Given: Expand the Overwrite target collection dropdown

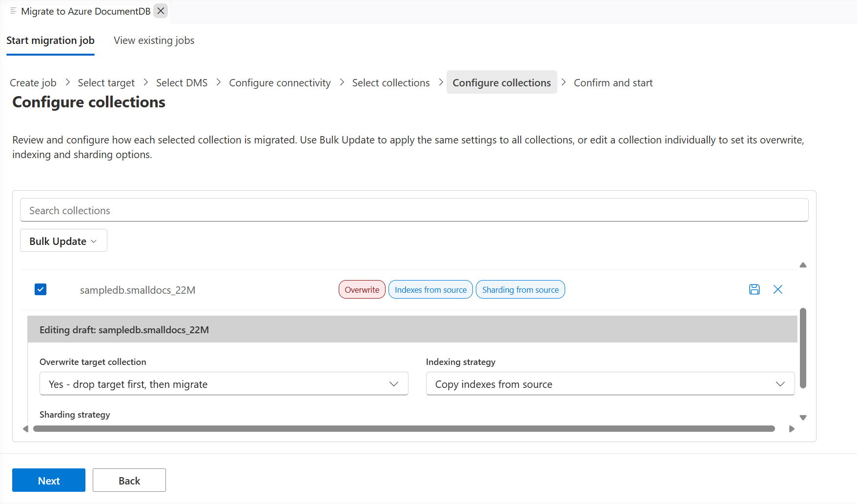Looking at the screenshot, I should click(x=224, y=384).
